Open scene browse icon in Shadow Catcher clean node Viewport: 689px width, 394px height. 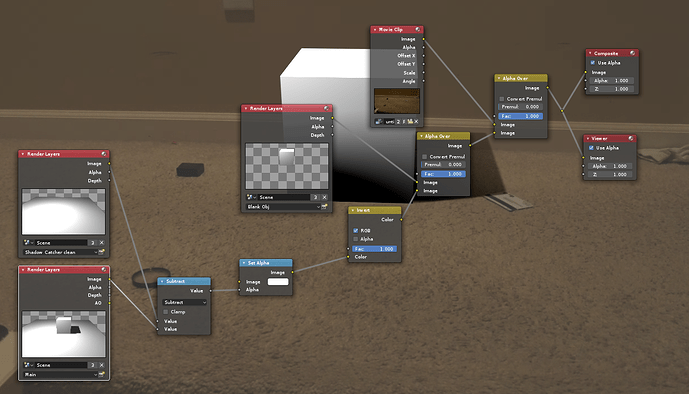tap(29, 242)
